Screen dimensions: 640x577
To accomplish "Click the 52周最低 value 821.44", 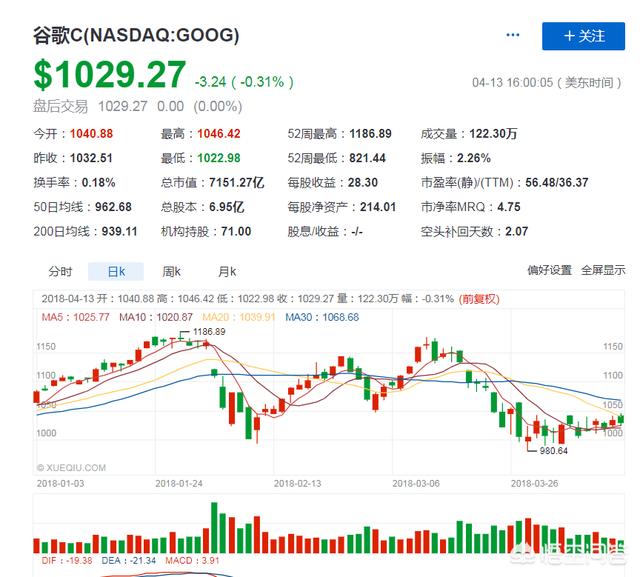I will 367,158.
